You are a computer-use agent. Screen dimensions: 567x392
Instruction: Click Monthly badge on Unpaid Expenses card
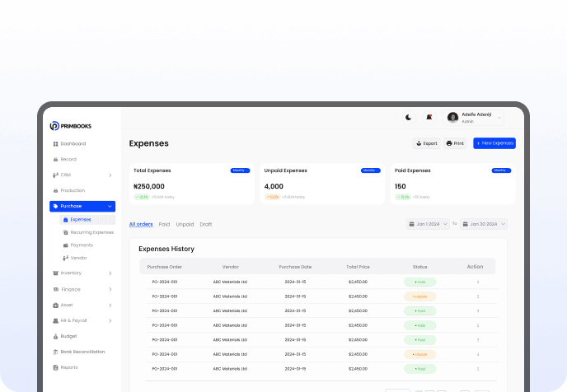[x=371, y=170]
